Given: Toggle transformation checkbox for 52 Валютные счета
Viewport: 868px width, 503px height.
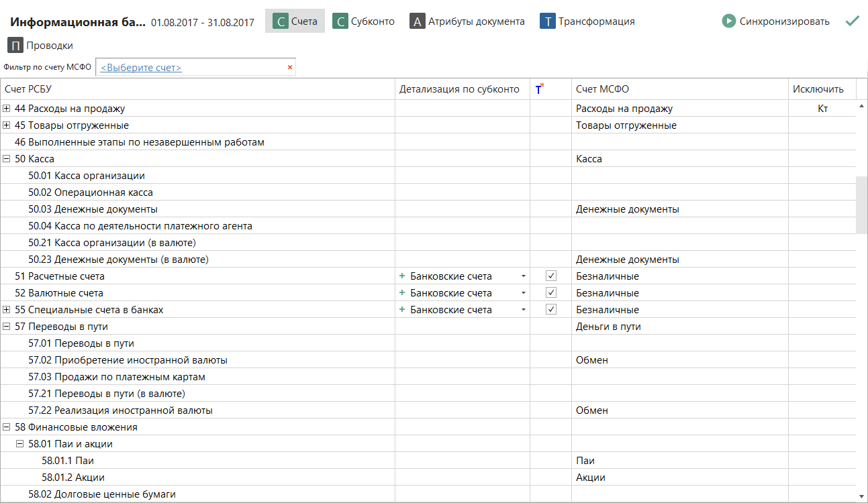Looking at the screenshot, I should [551, 293].
